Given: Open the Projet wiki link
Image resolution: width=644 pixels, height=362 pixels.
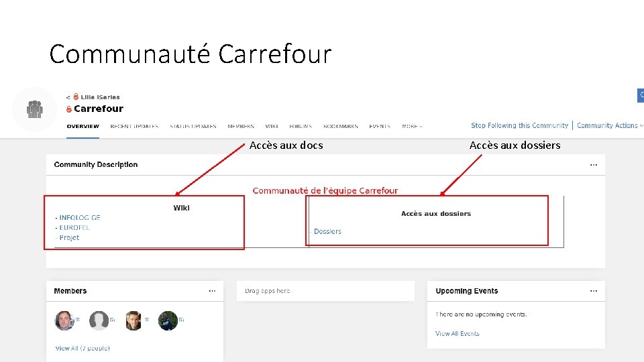Looking at the screenshot, I should [69, 237].
